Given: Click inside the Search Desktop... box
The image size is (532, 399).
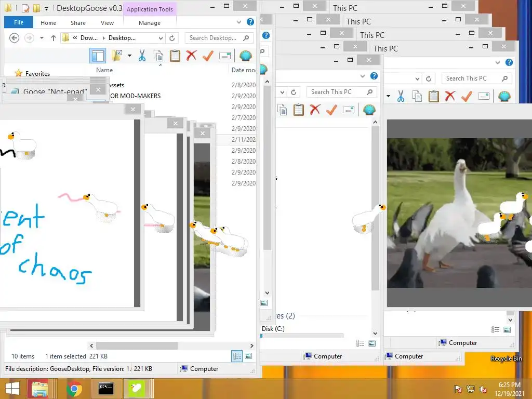Looking at the screenshot, I should coord(219,38).
